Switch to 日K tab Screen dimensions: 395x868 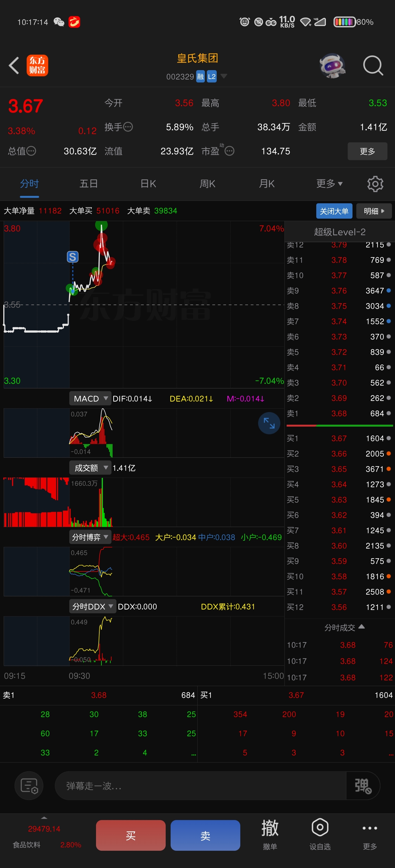(148, 184)
